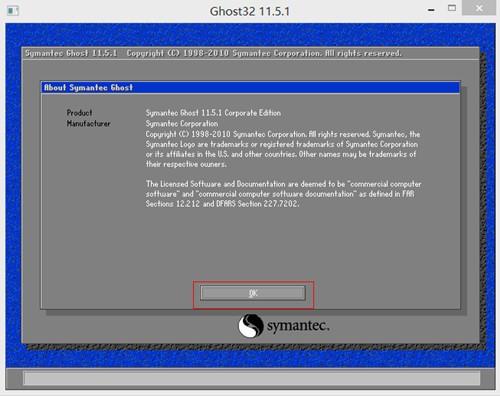The height and width of the screenshot is (396, 500).
Task: Click the Symantec logo below the dialog
Action: pos(284,325)
